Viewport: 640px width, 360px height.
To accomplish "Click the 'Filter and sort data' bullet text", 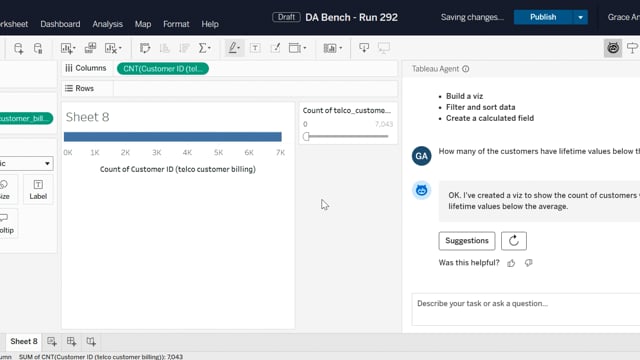I will [480, 107].
